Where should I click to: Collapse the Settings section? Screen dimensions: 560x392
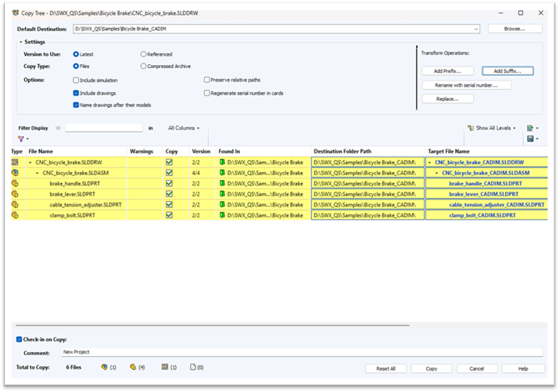pyautogui.click(x=20, y=42)
